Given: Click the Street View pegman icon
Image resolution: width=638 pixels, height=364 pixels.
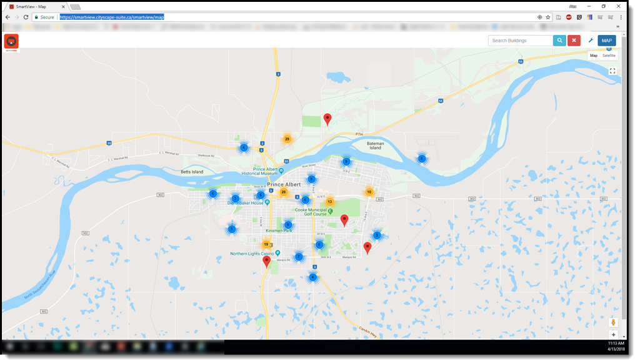Looking at the screenshot, I should click(614, 323).
